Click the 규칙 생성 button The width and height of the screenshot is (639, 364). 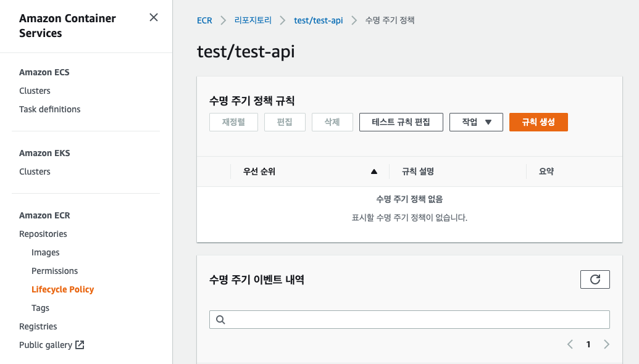[538, 122]
